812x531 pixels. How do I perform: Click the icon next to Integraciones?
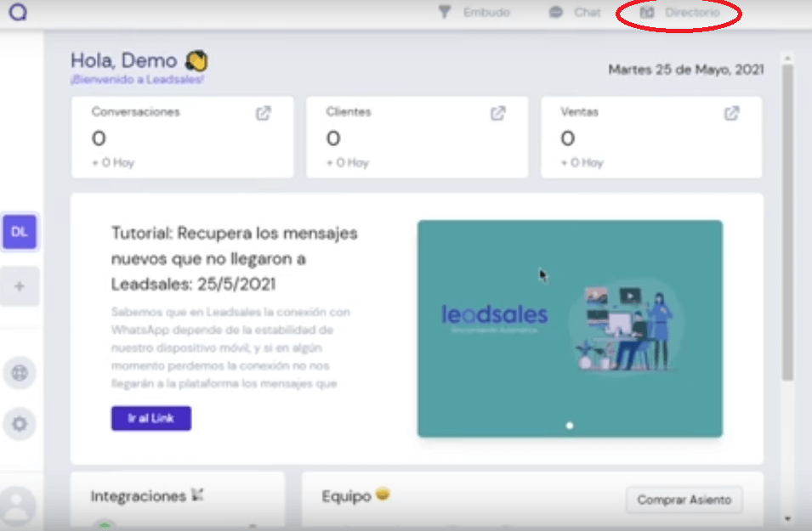click(x=197, y=494)
